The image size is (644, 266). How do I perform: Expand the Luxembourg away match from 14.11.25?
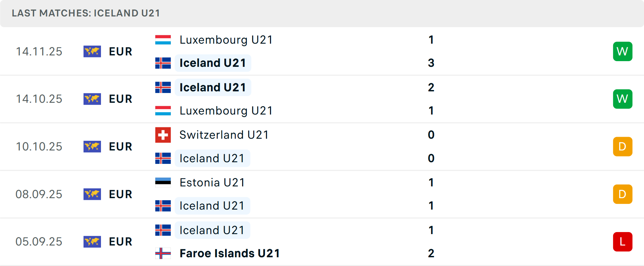(x=322, y=51)
